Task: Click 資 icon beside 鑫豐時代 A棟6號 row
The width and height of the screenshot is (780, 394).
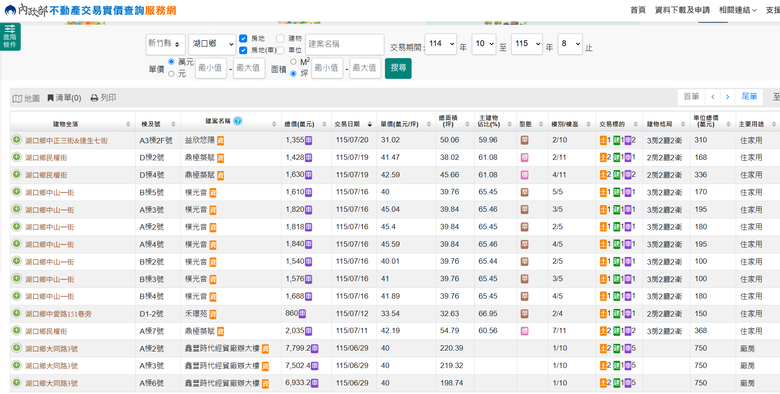Action: click(x=266, y=384)
